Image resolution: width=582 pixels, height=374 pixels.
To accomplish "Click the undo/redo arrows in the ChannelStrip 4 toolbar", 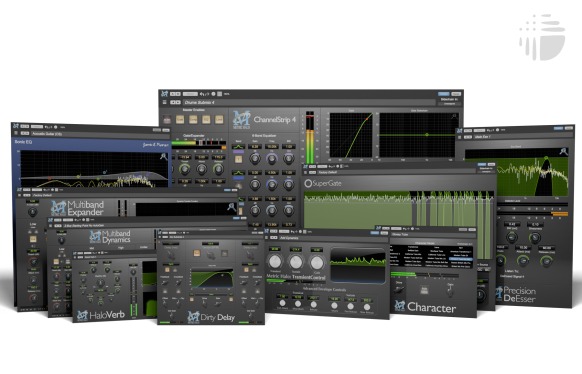I will point(204,94).
